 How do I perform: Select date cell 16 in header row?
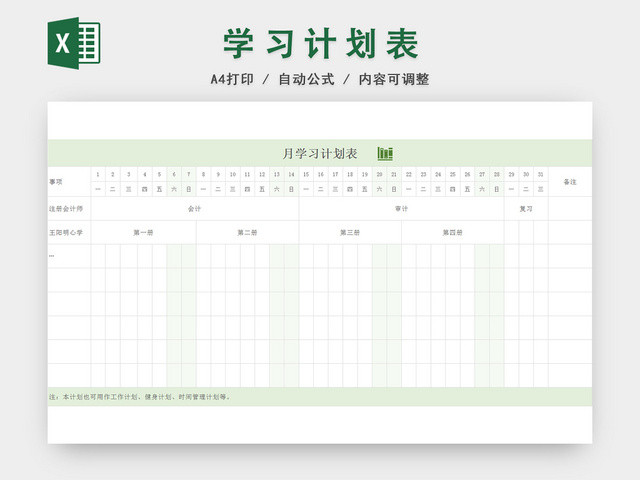pyautogui.click(x=321, y=174)
